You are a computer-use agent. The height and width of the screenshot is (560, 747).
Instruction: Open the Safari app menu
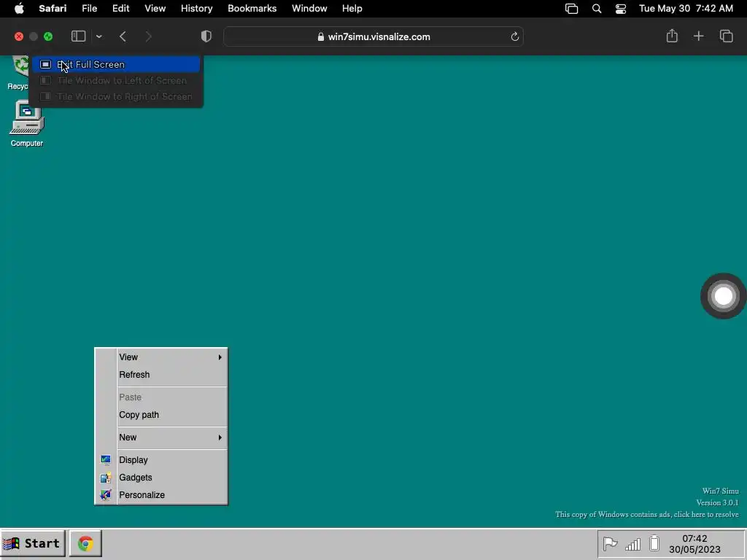click(53, 9)
